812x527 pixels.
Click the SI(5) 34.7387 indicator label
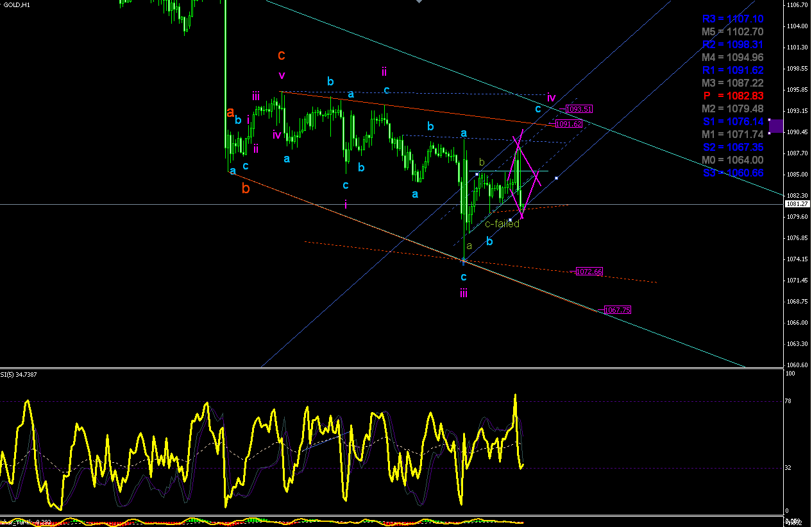(19, 374)
